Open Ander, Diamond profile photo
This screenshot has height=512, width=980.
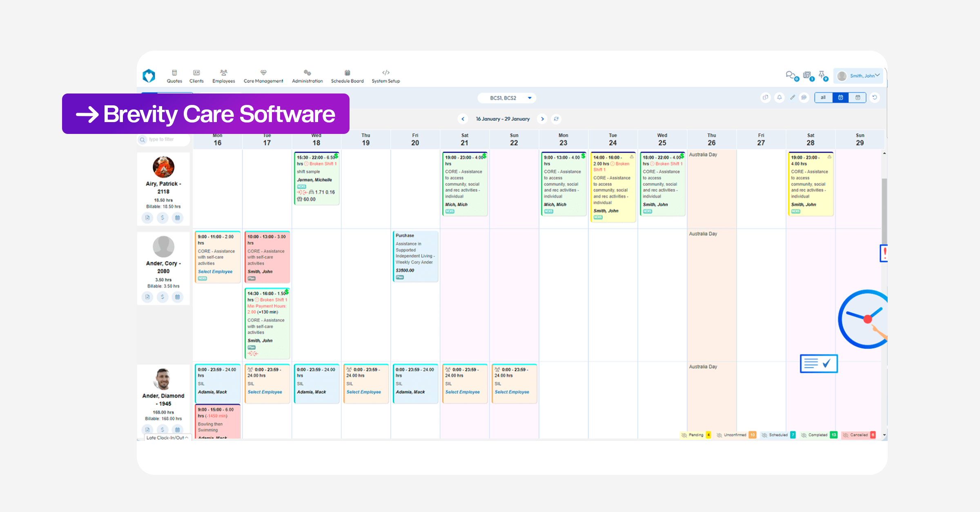pos(163,379)
